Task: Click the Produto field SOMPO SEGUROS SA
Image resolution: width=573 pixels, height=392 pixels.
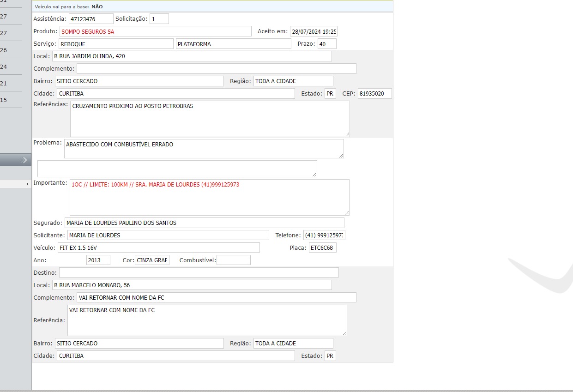Action: pyautogui.click(x=155, y=31)
